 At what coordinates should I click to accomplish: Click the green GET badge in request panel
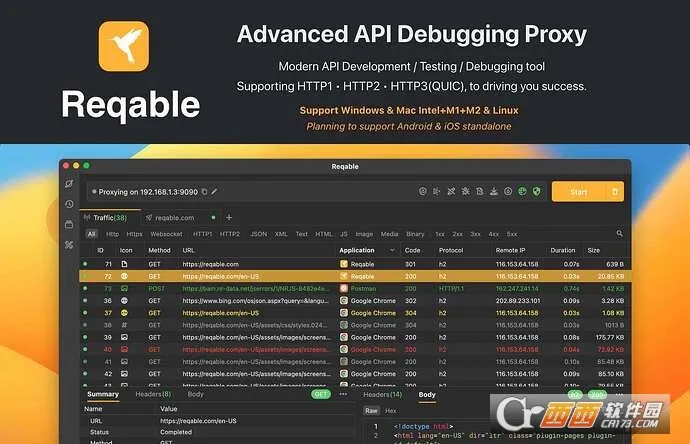321,394
